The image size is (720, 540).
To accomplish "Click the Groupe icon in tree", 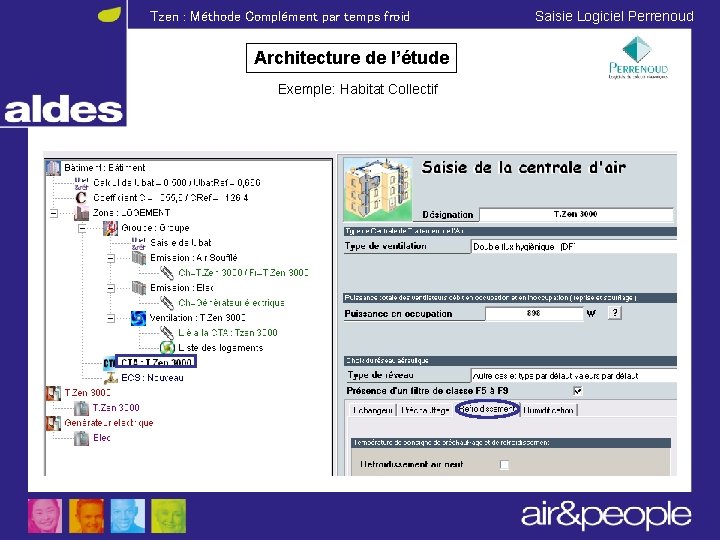I will tap(110, 228).
